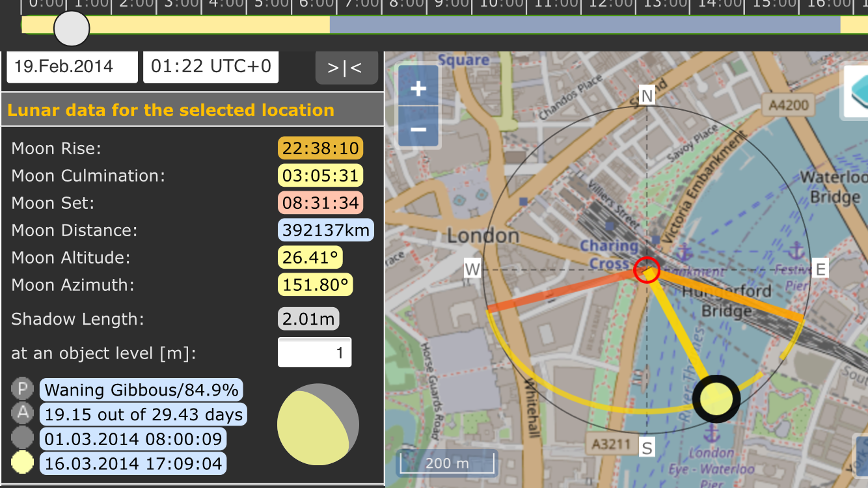The height and width of the screenshot is (488, 868).
Task: Open the map layers control
Action: tap(856, 90)
